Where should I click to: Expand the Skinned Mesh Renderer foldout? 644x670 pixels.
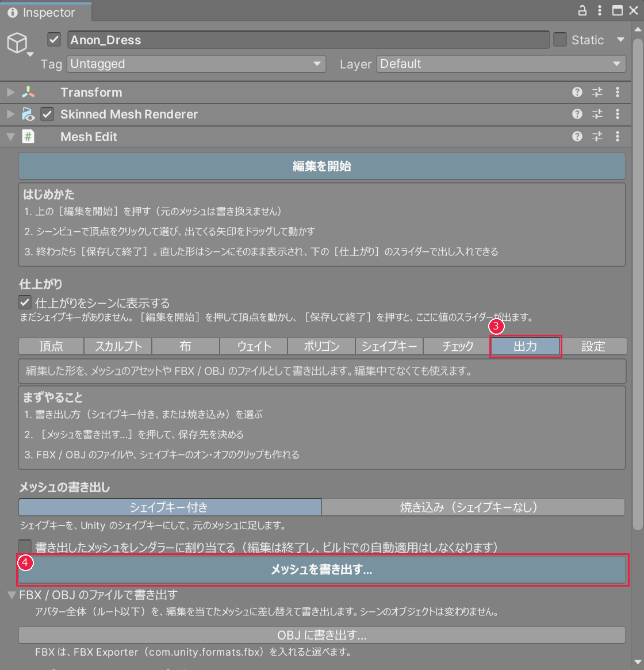pos(11,114)
